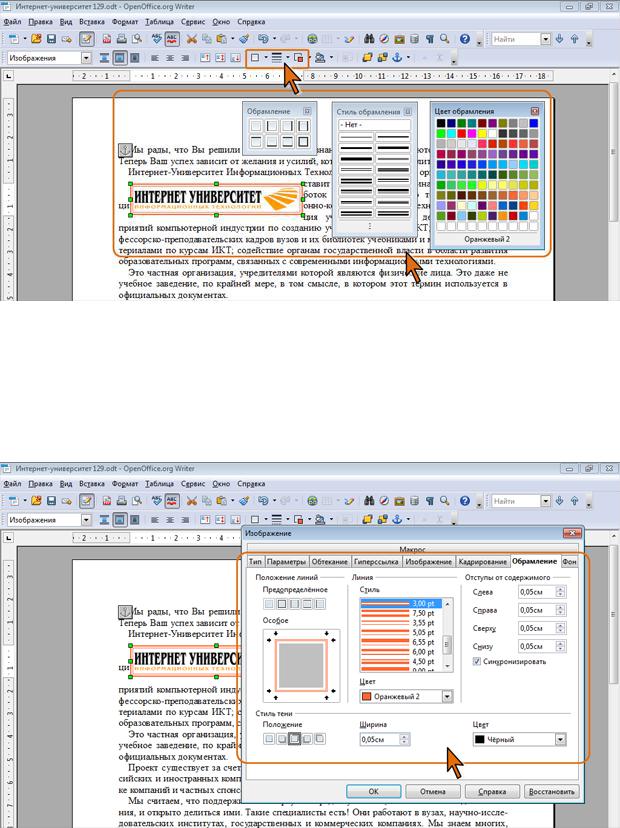Open Параметры tab

point(286,561)
